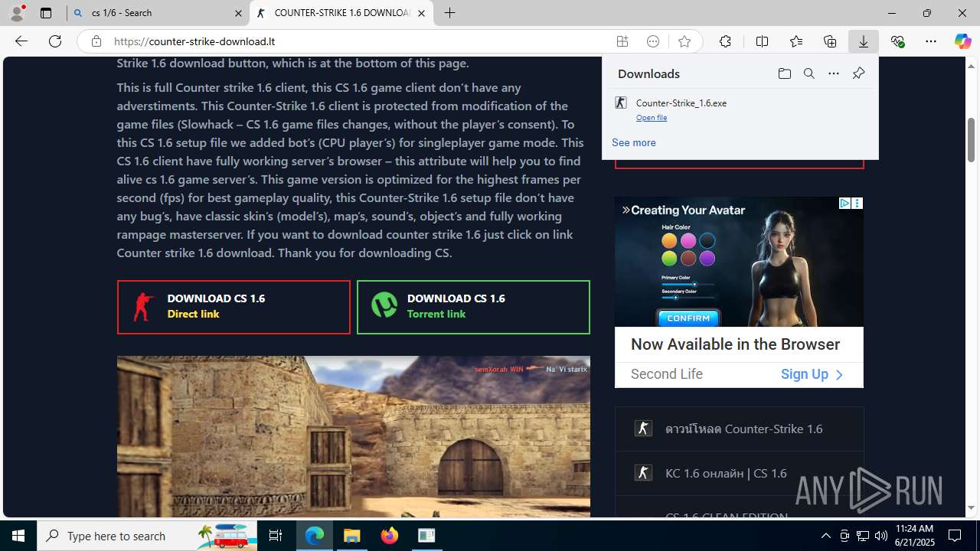Open more options in Downloads panel
The width and height of the screenshot is (980, 551).
(x=834, y=73)
